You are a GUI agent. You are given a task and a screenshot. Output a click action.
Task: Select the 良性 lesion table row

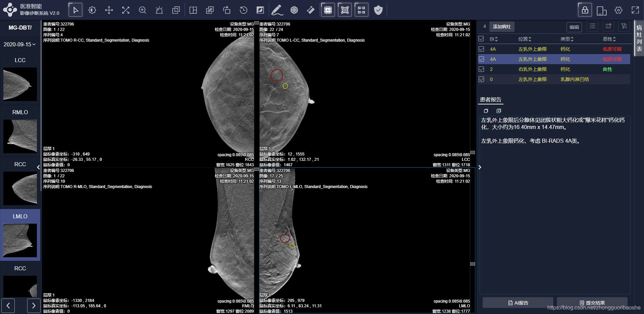554,69
